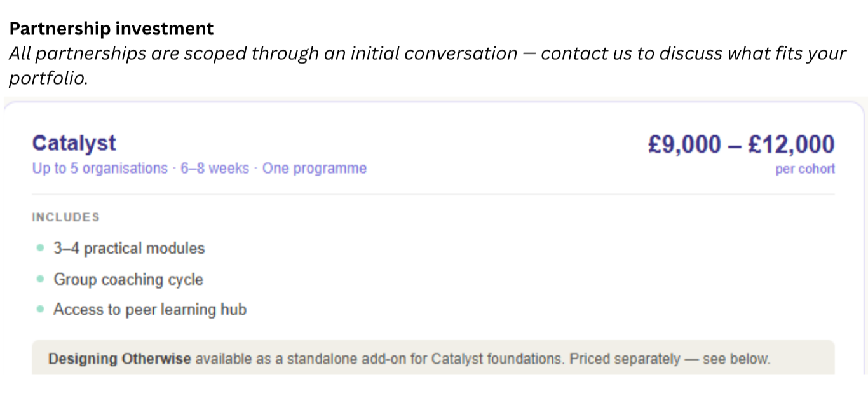Click the INCLUDES section label
The width and height of the screenshot is (868, 400).
pos(65,217)
